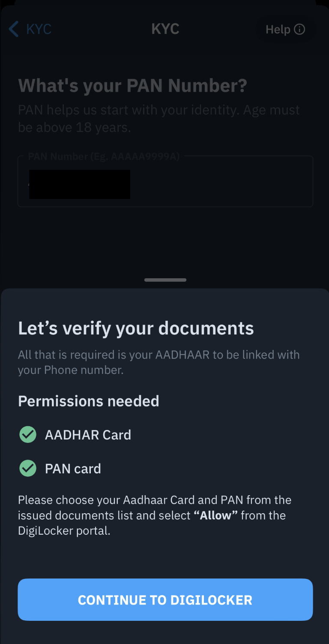
Task: Tap the "Age must be above 18" description
Action: coord(159,119)
